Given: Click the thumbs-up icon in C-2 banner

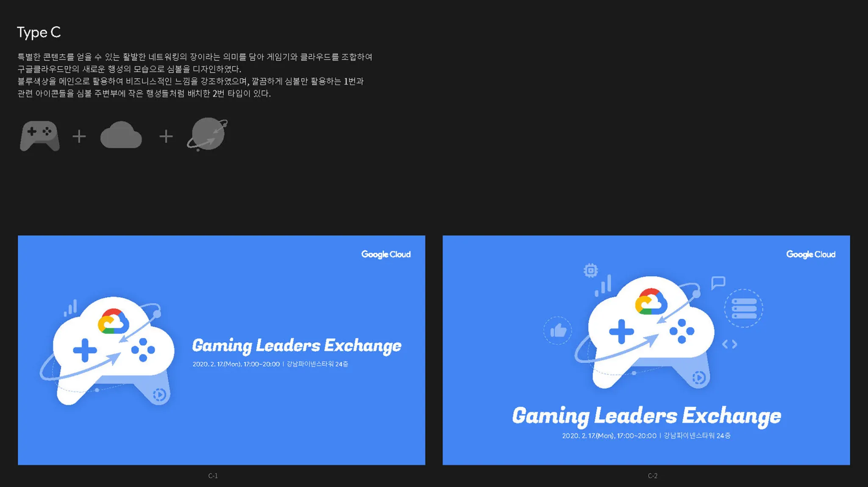Looking at the screenshot, I should [558, 330].
